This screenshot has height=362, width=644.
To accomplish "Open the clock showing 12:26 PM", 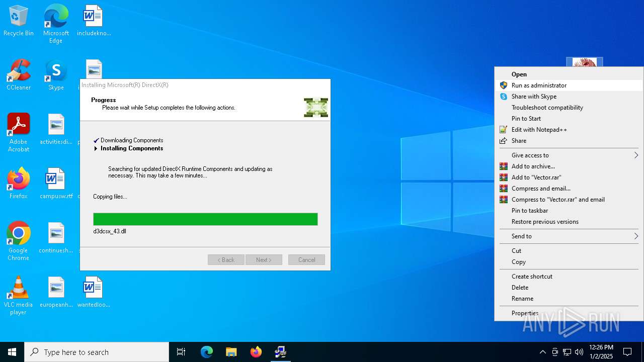I will tap(601, 352).
